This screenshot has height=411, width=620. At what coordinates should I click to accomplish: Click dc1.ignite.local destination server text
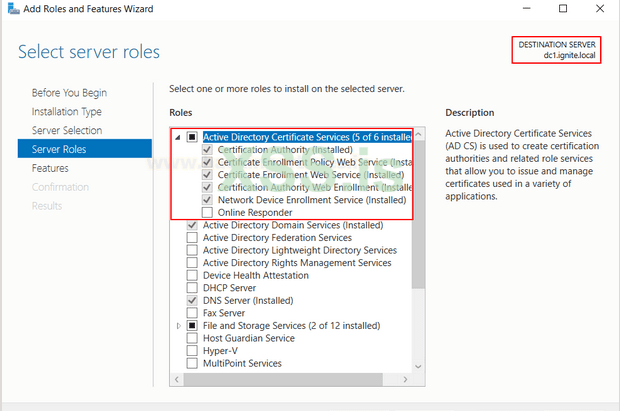[x=569, y=55]
